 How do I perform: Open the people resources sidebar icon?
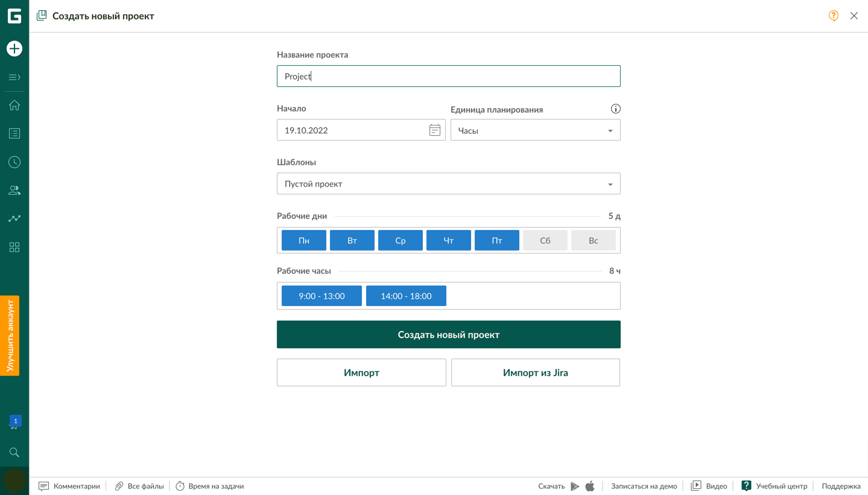pyautogui.click(x=14, y=190)
